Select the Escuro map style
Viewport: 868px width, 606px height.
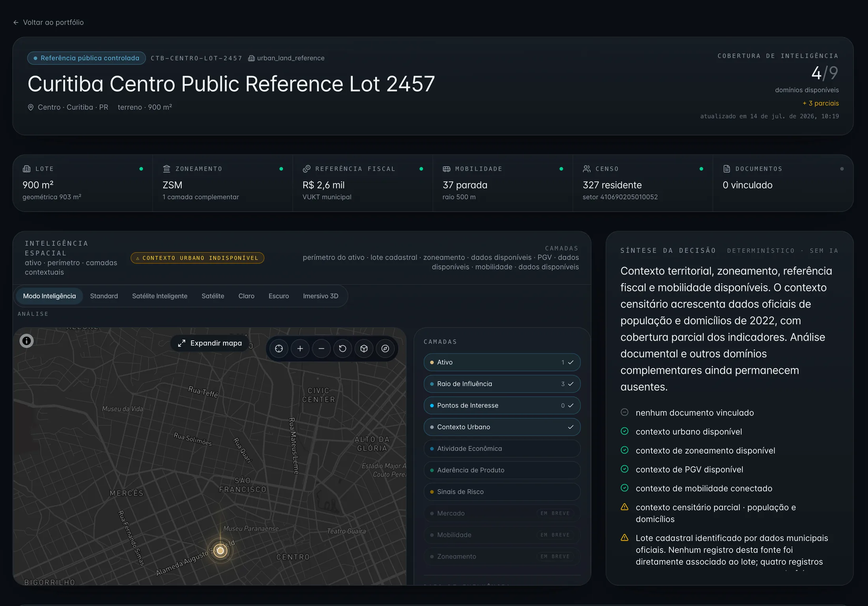click(x=279, y=296)
